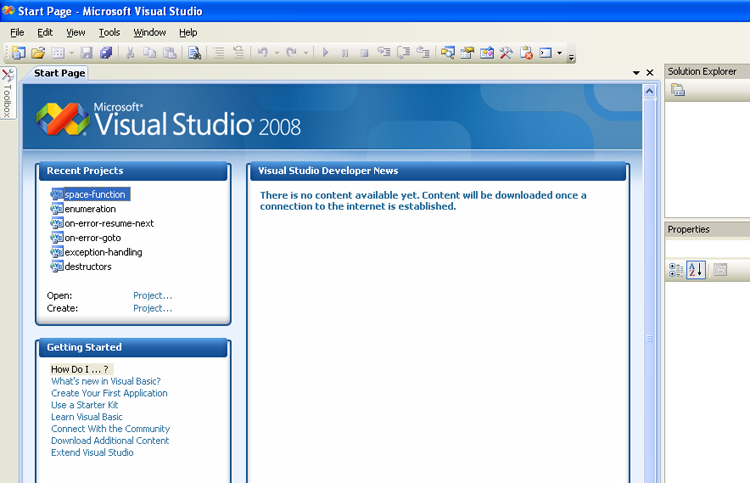Click the Step Out debug icon
Screen dimensions: 750x483
coord(423,52)
